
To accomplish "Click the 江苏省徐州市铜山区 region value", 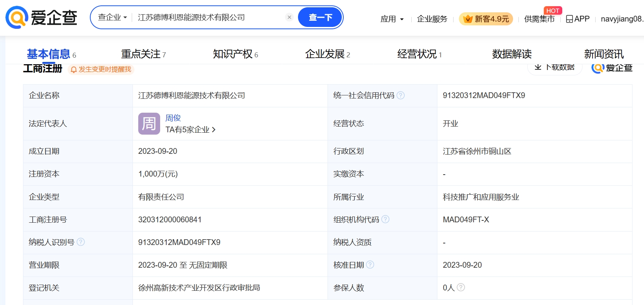I will [477, 151].
